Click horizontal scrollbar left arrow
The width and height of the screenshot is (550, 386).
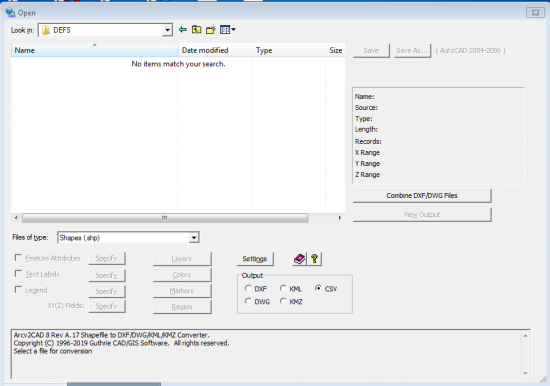[16, 218]
